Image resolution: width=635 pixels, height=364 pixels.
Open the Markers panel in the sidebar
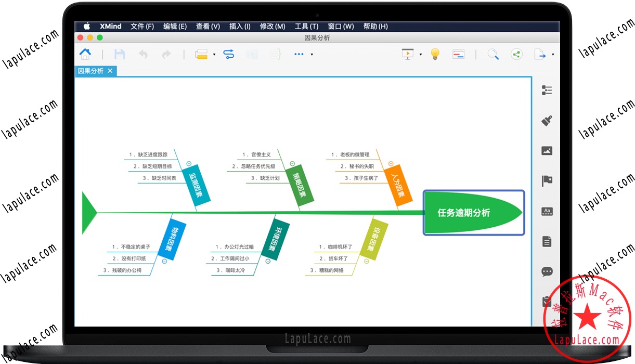click(547, 180)
